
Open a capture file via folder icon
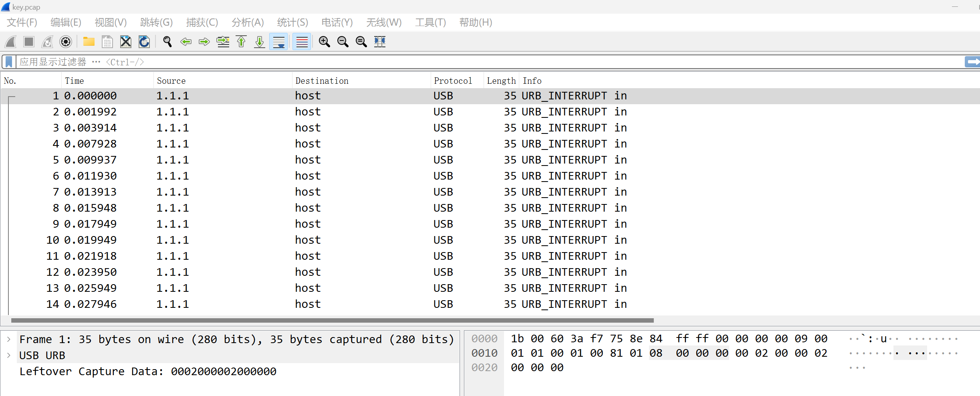pyautogui.click(x=89, y=42)
